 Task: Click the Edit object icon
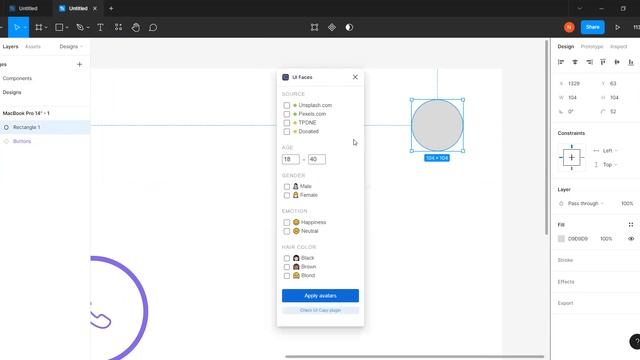(314, 27)
